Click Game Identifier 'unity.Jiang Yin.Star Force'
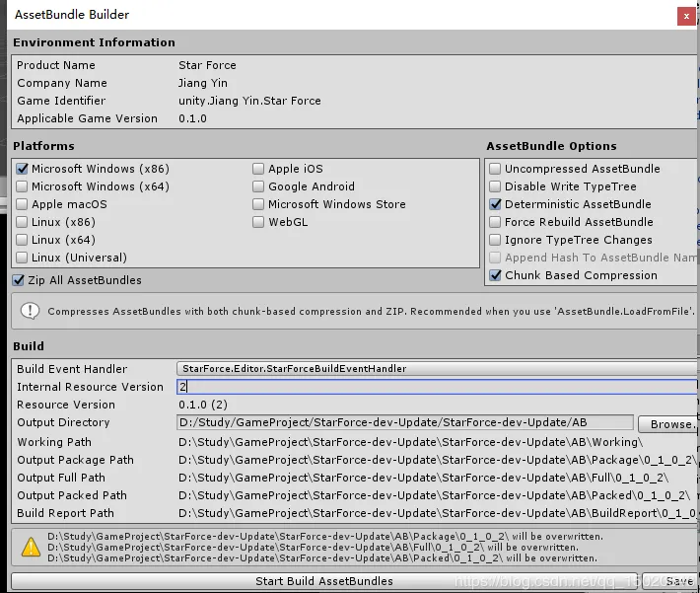 249,101
